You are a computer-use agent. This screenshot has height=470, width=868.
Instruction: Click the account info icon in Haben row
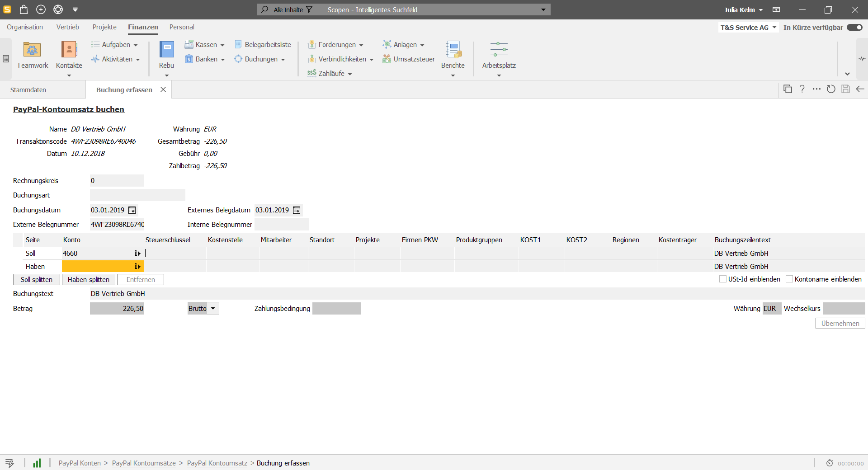click(137, 267)
